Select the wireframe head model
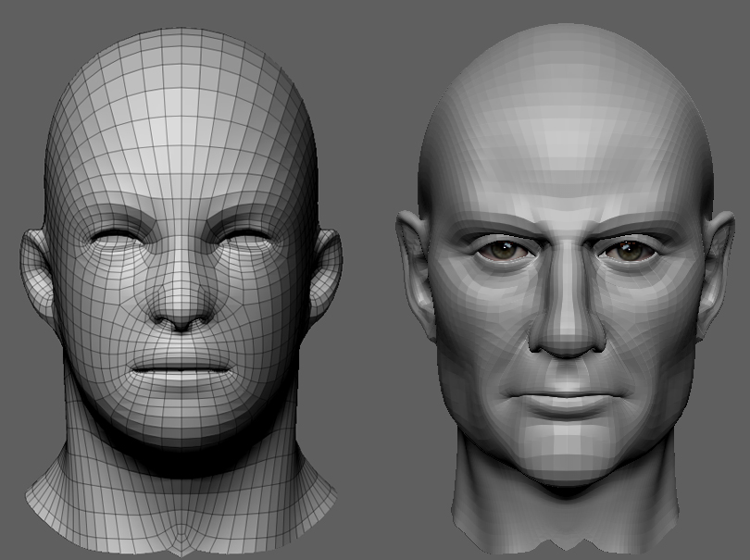The height and width of the screenshot is (560, 750). [x=181, y=292]
